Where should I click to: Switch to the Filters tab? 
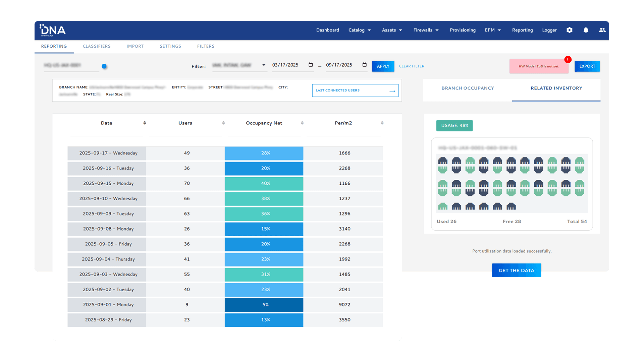(206, 46)
